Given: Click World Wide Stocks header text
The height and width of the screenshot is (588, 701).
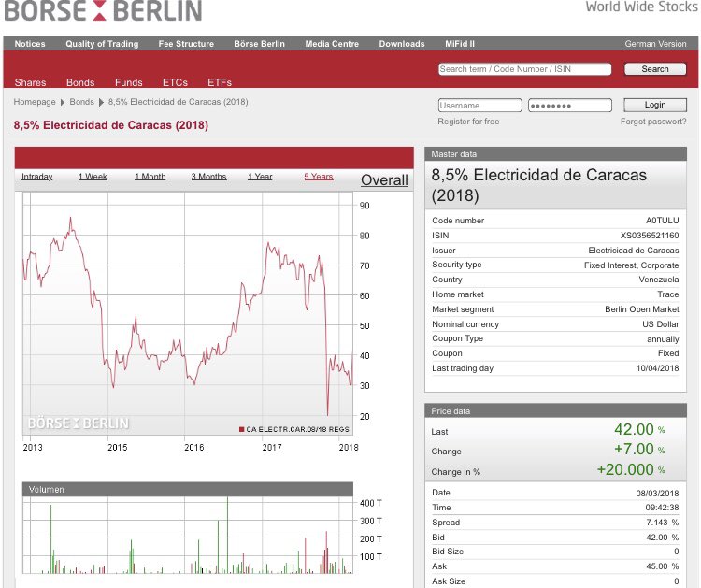Looking at the screenshot, I should [x=641, y=7].
